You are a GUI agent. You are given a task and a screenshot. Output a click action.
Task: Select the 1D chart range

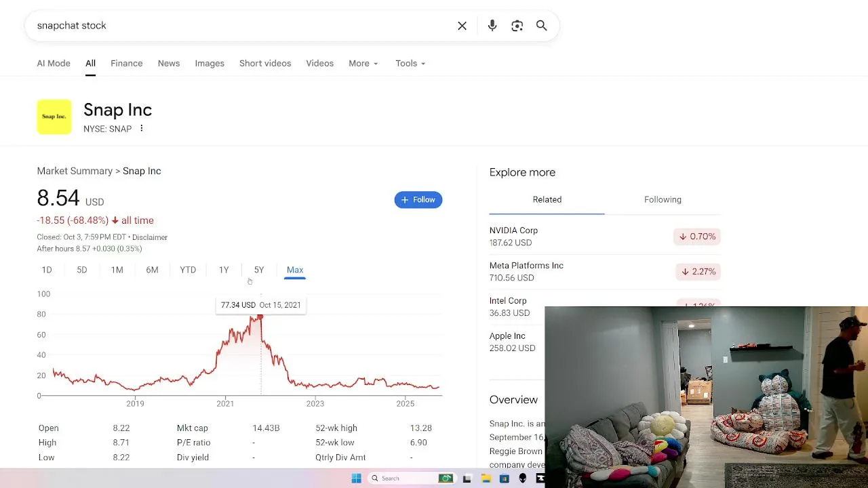coord(47,270)
